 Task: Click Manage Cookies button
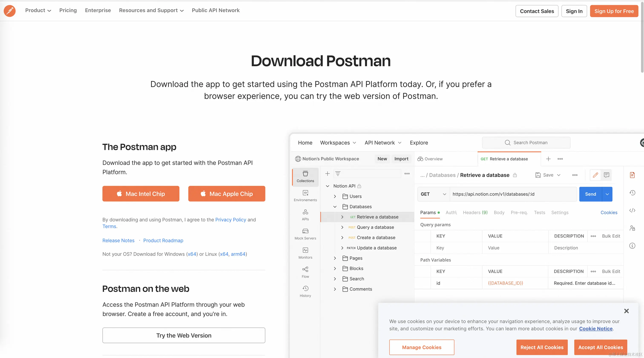(x=421, y=347)
